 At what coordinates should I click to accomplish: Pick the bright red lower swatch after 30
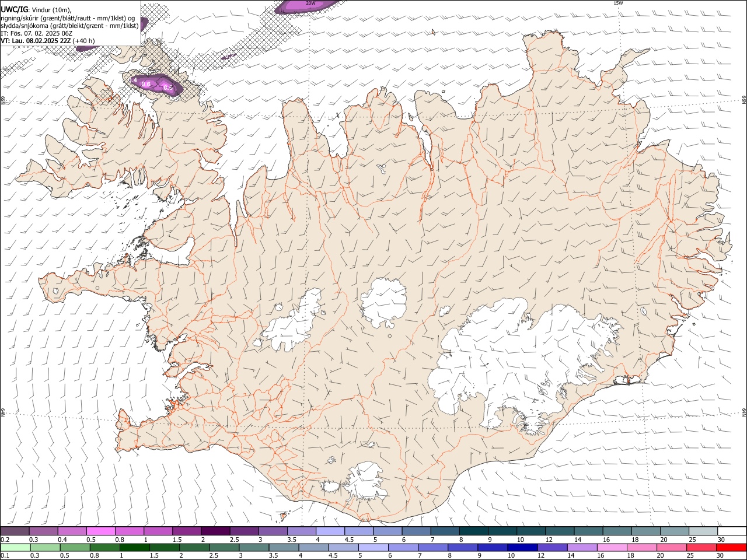coord(732,547)
